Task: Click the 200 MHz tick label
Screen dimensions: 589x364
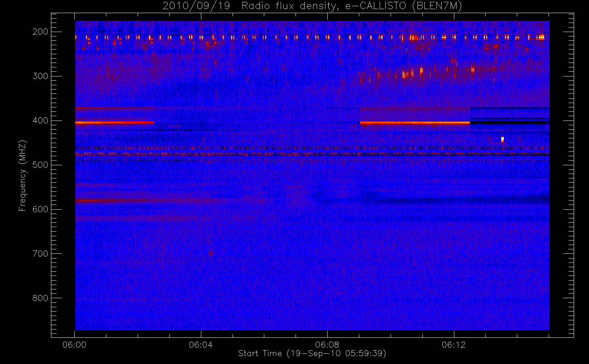Action: coord(40,32)
